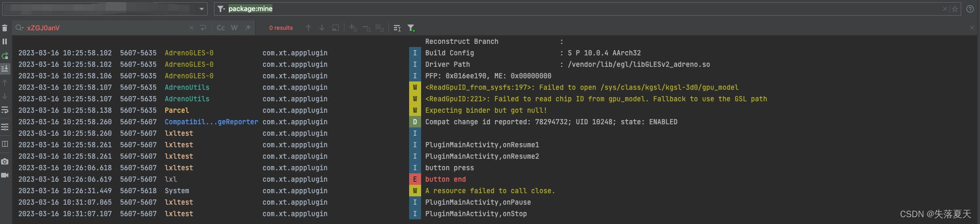Select all occurrences icon
The height and width of the screenshot is (224, 980).
380,28
